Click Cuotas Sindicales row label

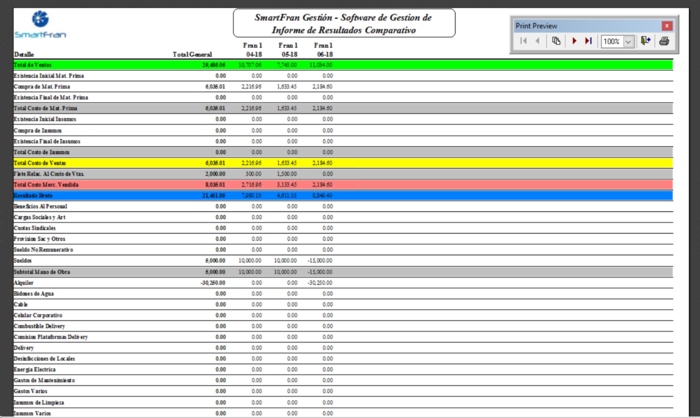pos(35,228)
